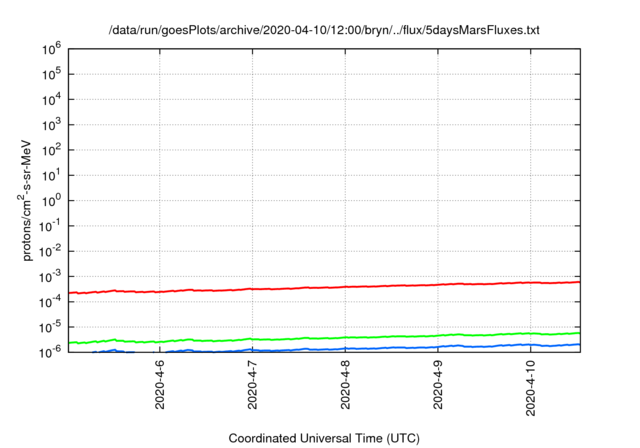The width and height of the screenshot is (640, 448).
Task: Click the 10^-3 y-axis tick label
Action: [49, 277]
